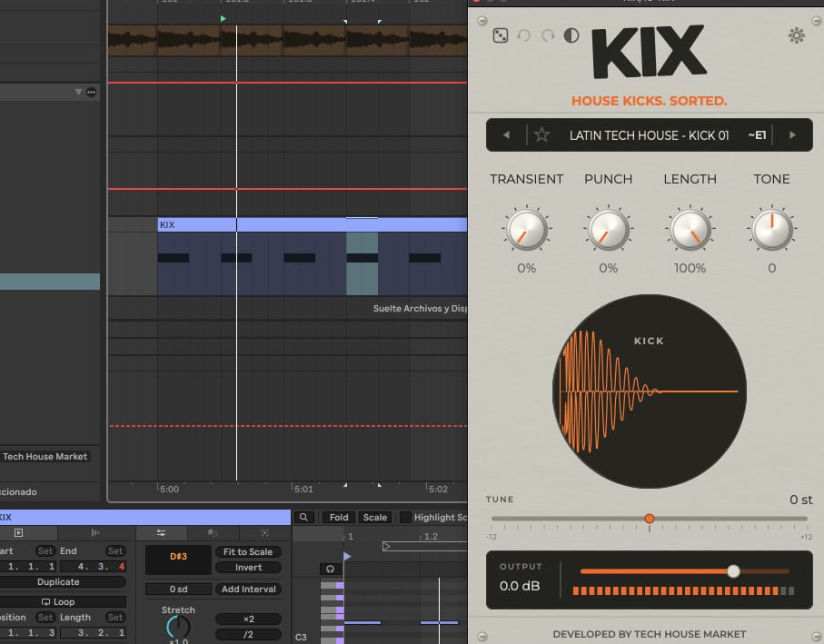The width and height of the screenshot is (824, 644).
Task: Select the KIX clip title bar in clip view
Action: tap(145, 518)
